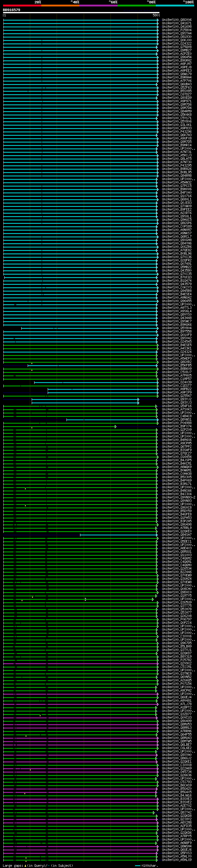The image size is (197, 868).
Task: Open hit UniRef100_O81930
Action: pos(176,37)
